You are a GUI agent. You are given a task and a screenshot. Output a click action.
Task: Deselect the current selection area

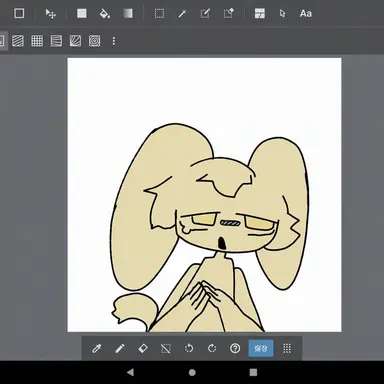[x=166, y=349]
